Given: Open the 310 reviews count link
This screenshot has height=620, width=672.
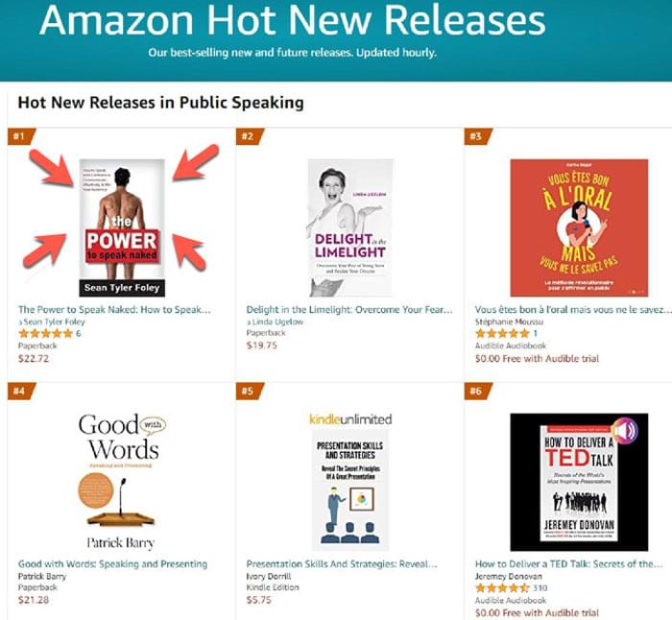Looking at the screenshot, I should tap(540, 588).
